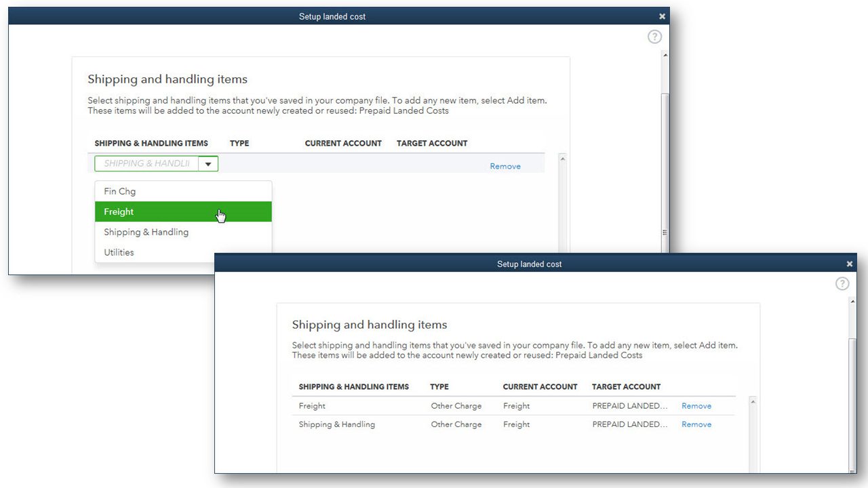The height and width of the screenshot is (488, 868).
Task: Click outer scroll-up arrow of front window
Action: [852, 302]
